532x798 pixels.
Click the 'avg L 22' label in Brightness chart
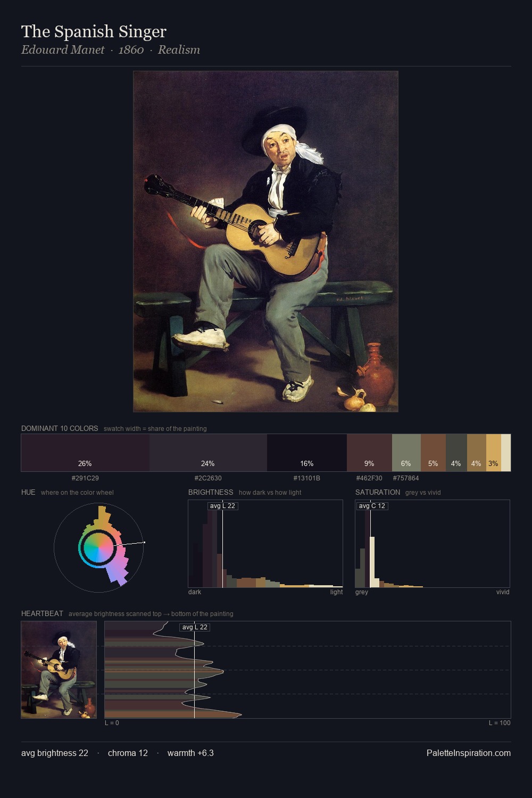point(222,506)
